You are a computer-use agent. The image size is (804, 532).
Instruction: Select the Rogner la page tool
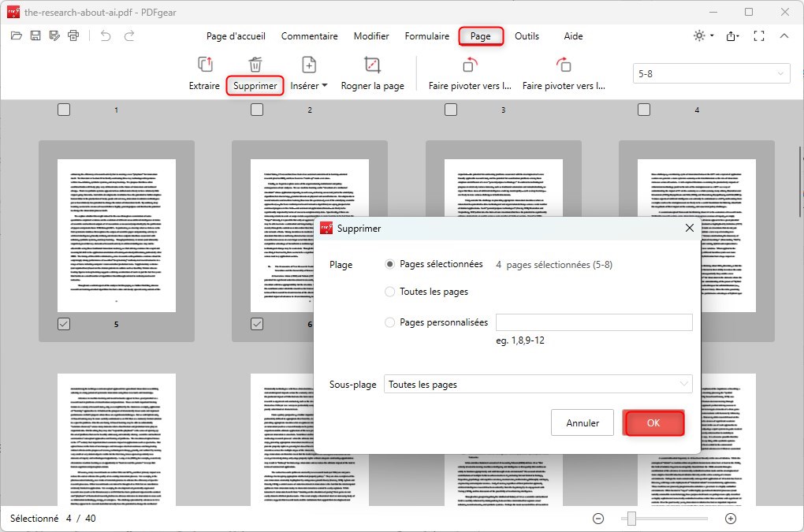pyautogui.click(x=374, y=73)
